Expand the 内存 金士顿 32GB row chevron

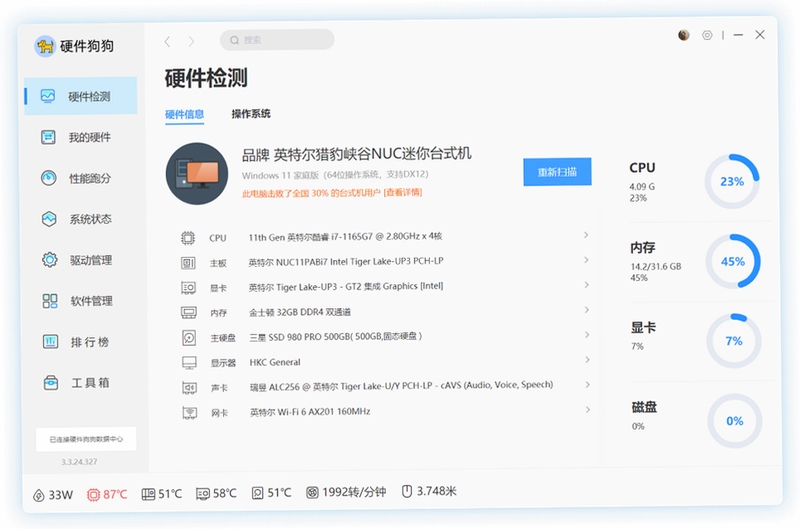587,310
